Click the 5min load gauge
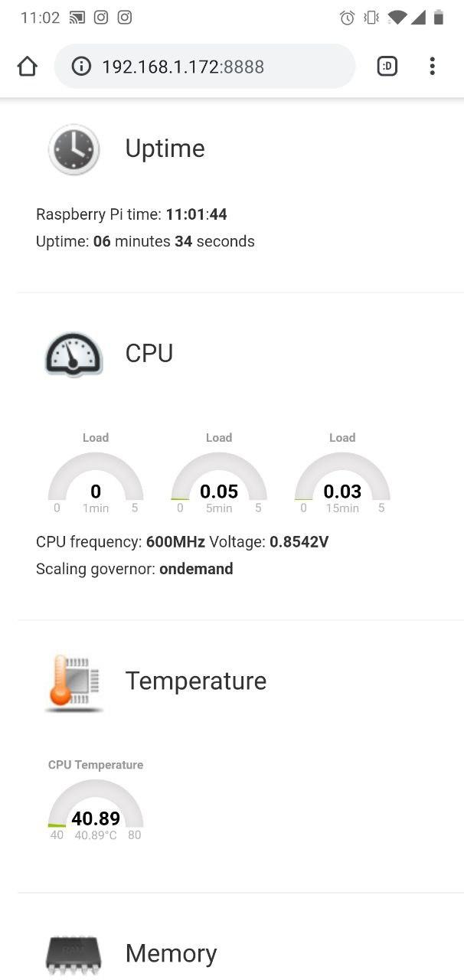The height and width of the screenshot is (980, 464). [219, 482]
